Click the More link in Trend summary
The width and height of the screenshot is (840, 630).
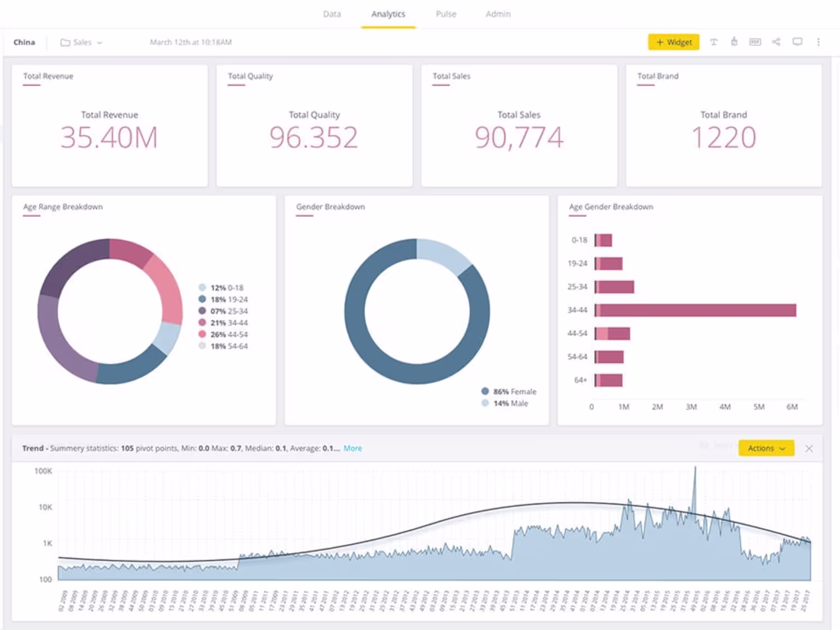pos(353,448)
